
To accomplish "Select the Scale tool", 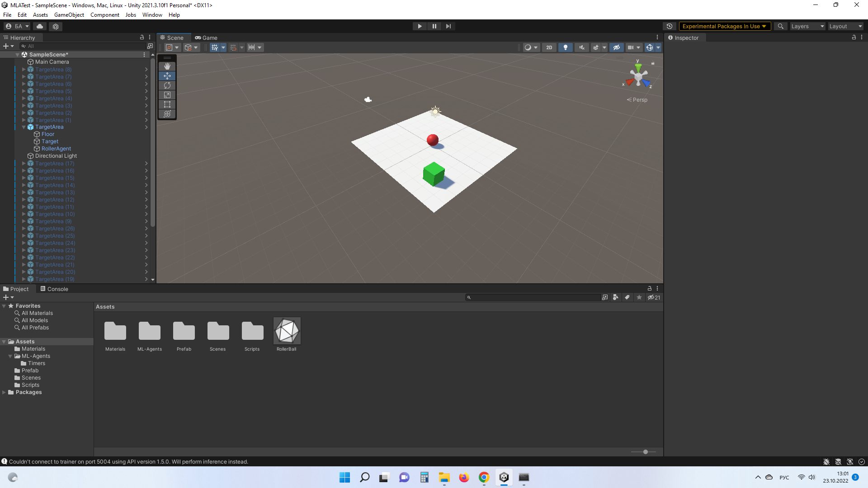I will 167,95.
